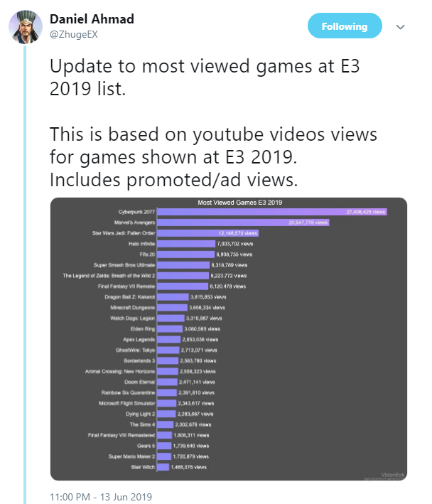This screenshot has width=432, height=504.
Task: Open the 11:00 PM - 13 Jun 2019 timestamp
Action: pos(101,497)
